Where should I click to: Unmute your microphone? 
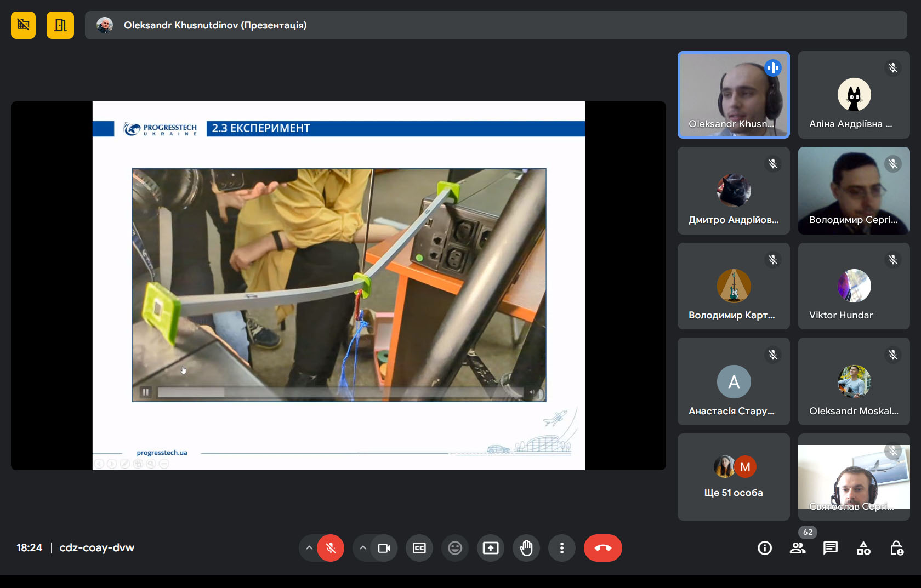331,548
